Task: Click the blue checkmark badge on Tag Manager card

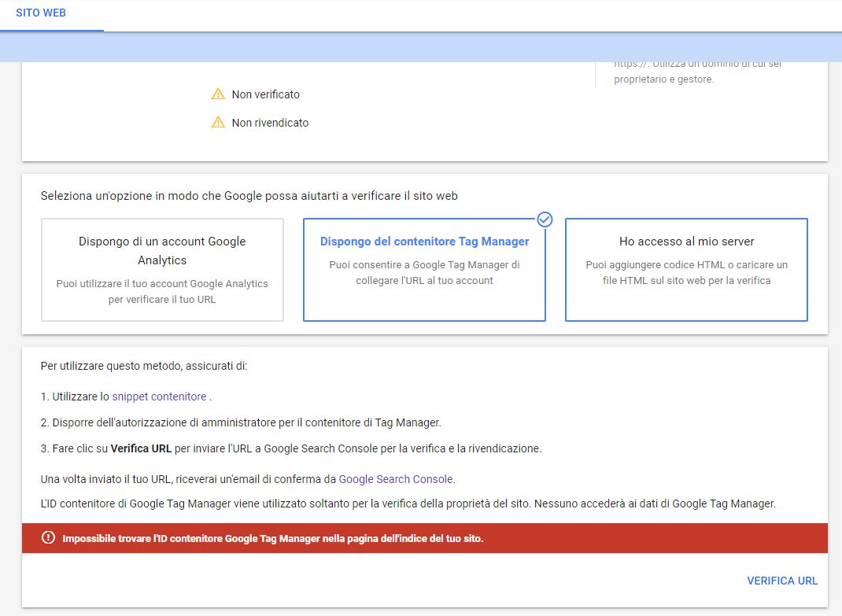Action: [x=544, y=219]
